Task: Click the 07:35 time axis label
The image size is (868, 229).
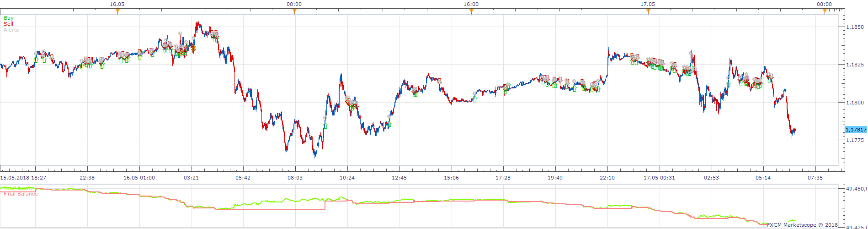Action: pos(815,178)
